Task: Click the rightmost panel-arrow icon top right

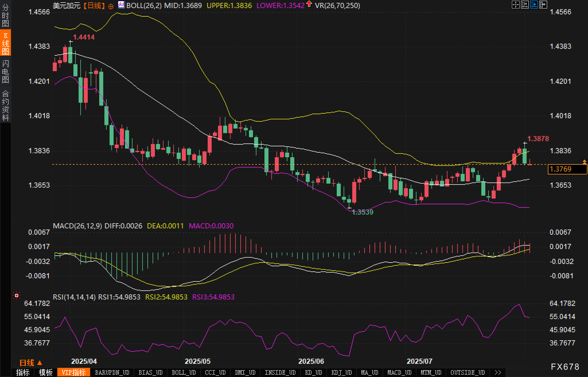Action: click(x=543, y=5)
